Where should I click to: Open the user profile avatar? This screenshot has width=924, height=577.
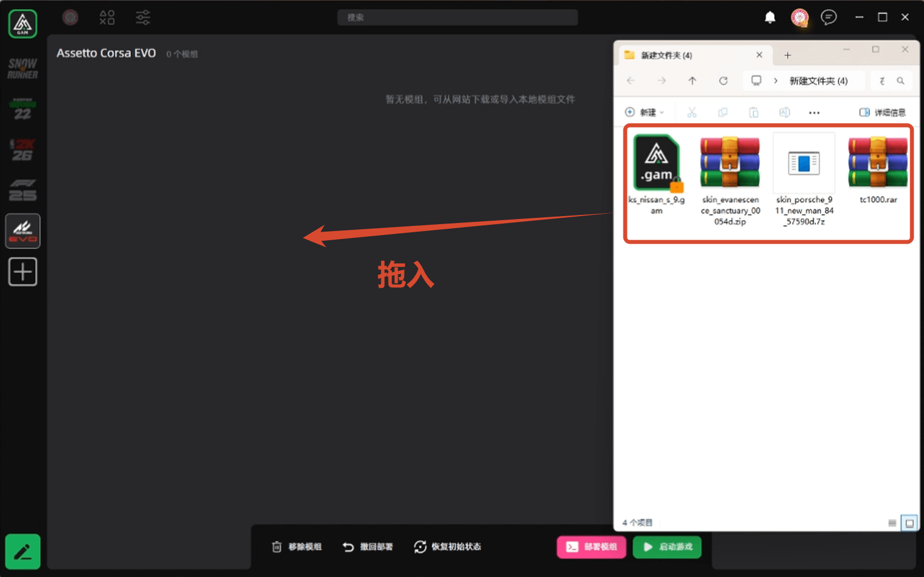point(799,17)
